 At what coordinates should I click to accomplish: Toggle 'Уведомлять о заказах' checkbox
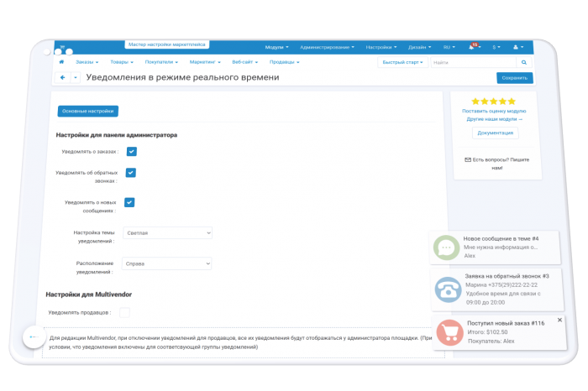(x=132, y=151)
